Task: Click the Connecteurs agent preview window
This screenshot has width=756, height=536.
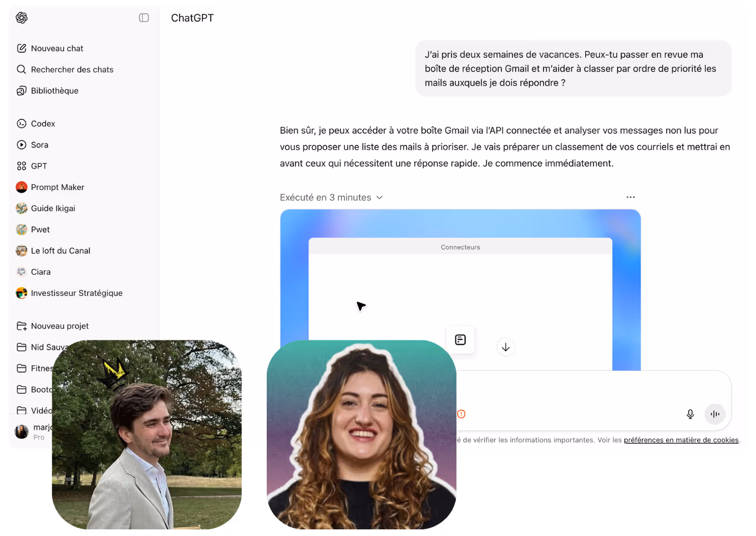Action: coord(460,304)
